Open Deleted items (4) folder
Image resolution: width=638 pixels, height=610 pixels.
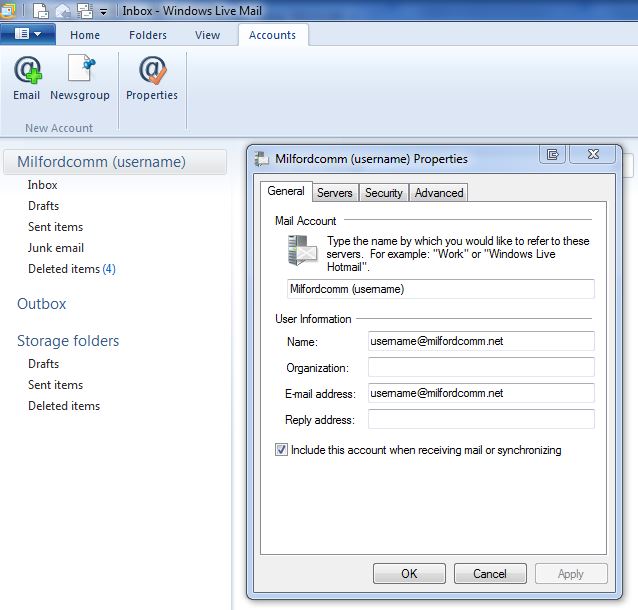click(x=72, y=269)
